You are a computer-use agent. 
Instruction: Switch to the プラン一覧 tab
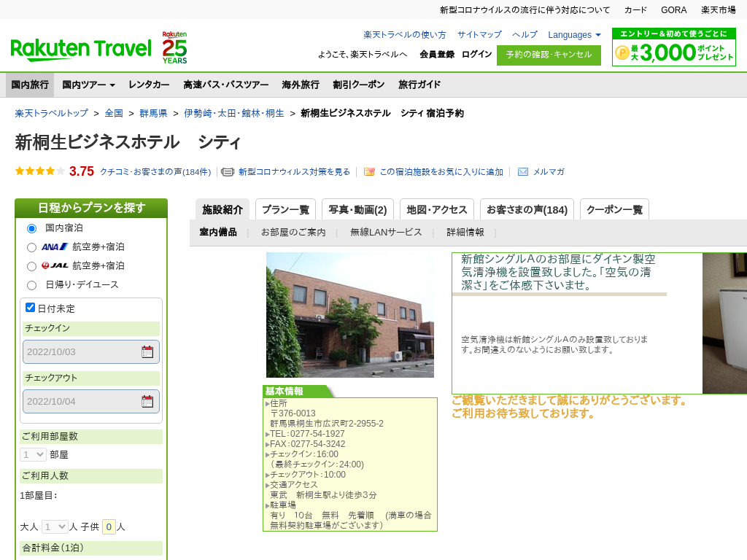click(x=285, y=210)
